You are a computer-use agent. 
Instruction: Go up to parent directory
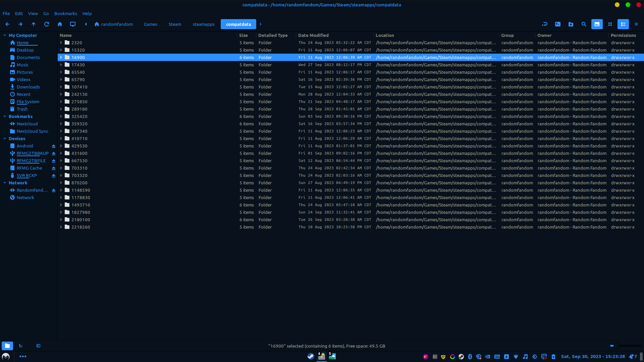[x=34, y=24]
